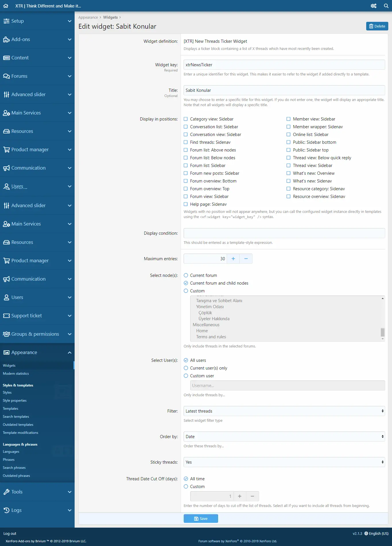The height and width of the screenshot is (546, 392).
Task: Enable Thread view: Sidebar checkbox
Action: click(x=288, y=166)
